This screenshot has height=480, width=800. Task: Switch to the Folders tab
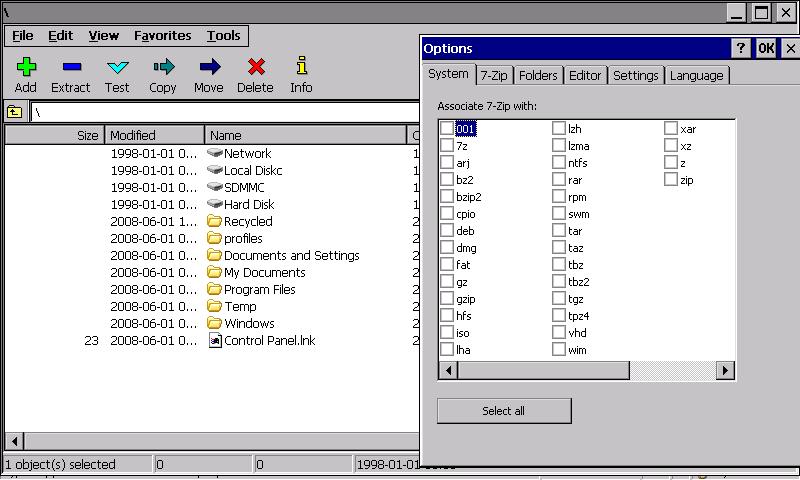point(538,75)
